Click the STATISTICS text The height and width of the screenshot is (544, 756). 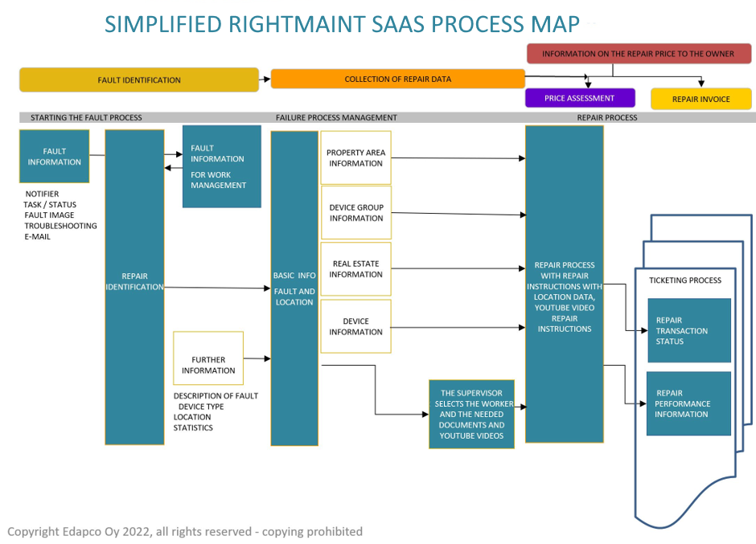coord(193,427)
